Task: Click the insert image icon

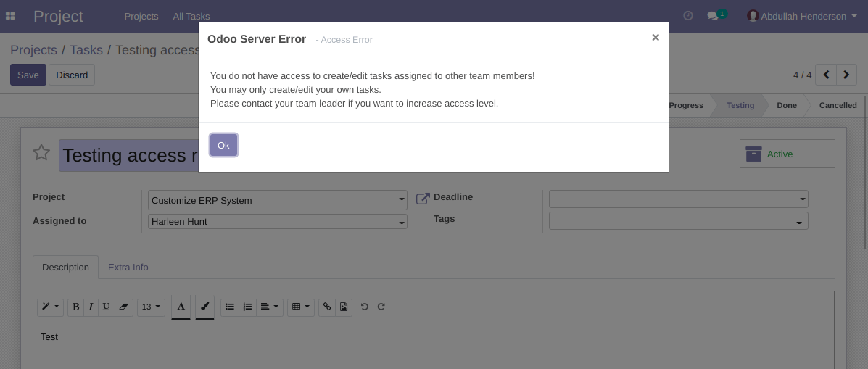Action: [x=344, y=307]
